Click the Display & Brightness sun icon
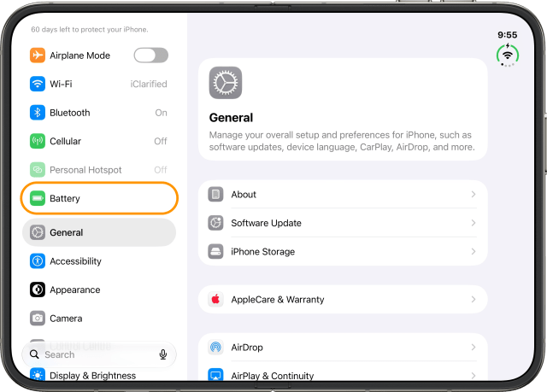Image resolution: width=547 pixels, height=392 pixels. (x=38, y=374)
